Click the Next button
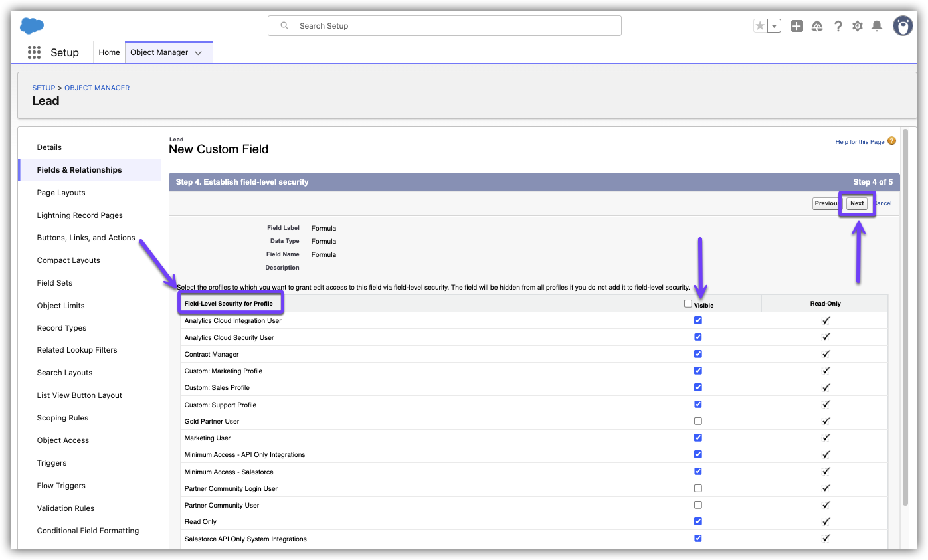Viewport: 928px width, 560px height. [857, 203]
